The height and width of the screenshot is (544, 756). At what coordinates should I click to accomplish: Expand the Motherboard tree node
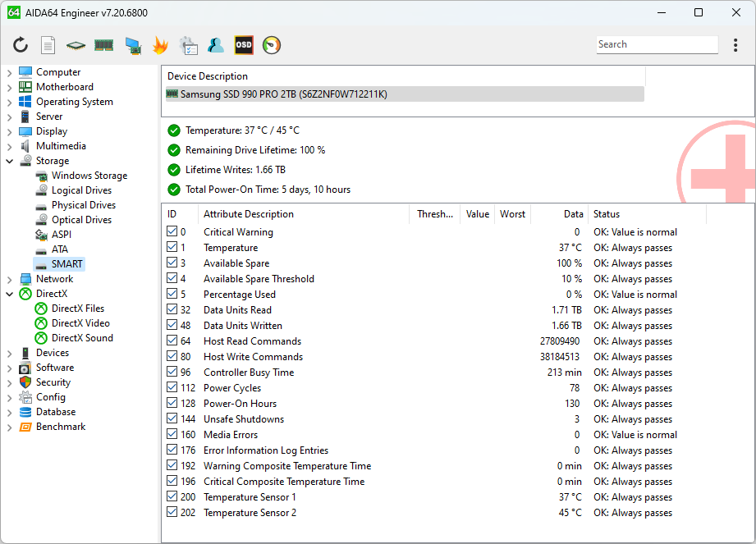(10, 87)
